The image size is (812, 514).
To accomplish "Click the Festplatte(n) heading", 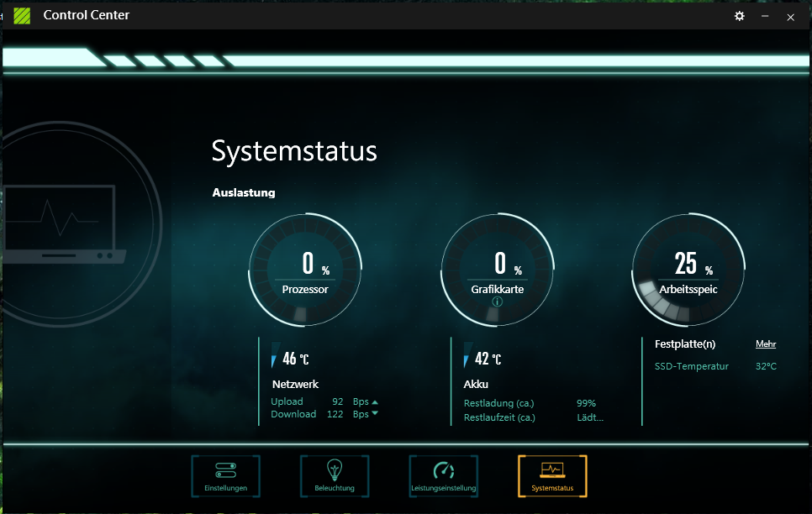I will tap(684, 344).
